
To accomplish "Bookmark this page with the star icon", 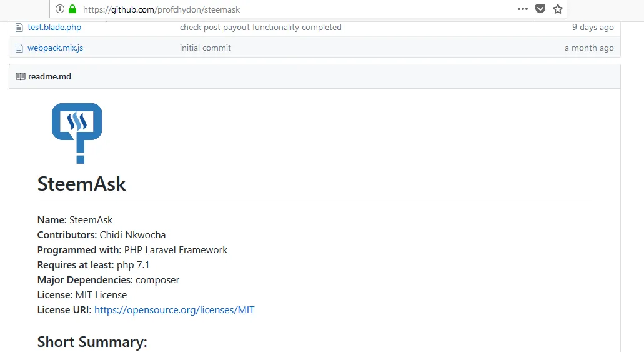I will tap(557, 9).
